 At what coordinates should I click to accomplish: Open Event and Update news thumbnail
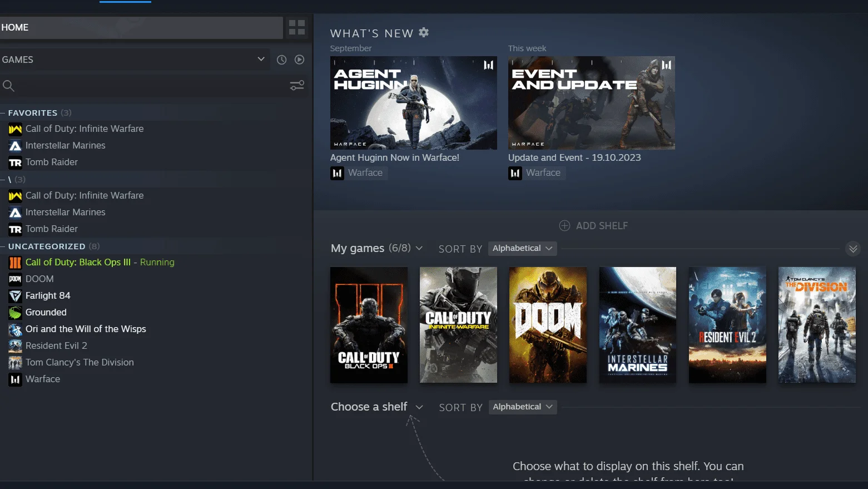coord(592,103)
